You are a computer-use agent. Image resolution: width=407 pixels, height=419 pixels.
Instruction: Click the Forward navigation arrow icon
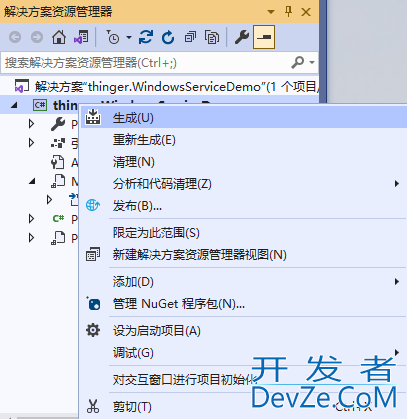click(x=37, y=37)
